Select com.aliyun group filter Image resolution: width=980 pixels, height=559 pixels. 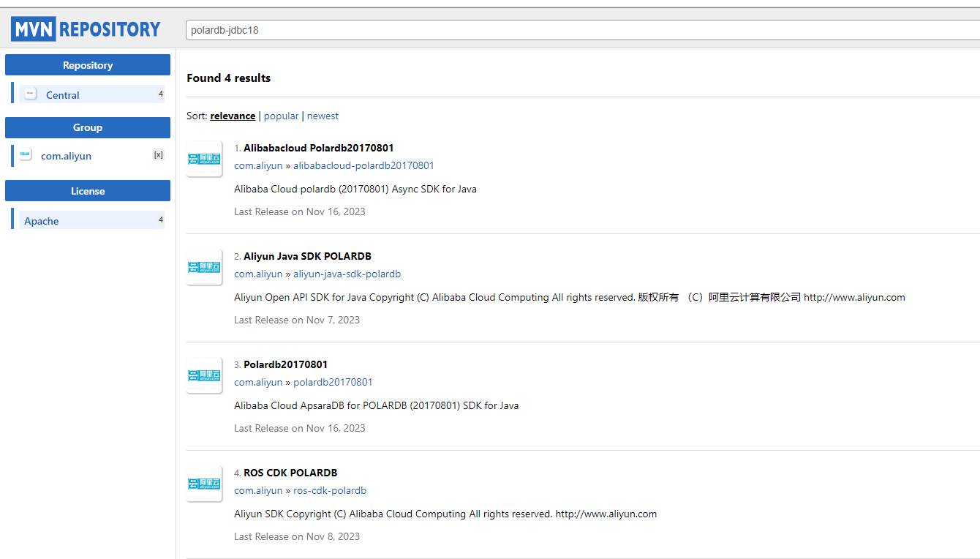click(x=66, y=156)
